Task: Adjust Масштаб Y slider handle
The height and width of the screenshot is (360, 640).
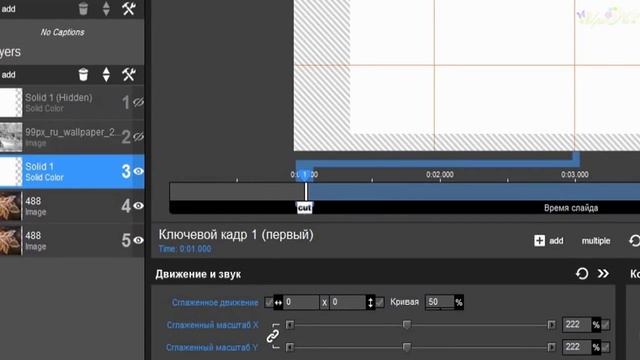Action: (x=407, y=347)
